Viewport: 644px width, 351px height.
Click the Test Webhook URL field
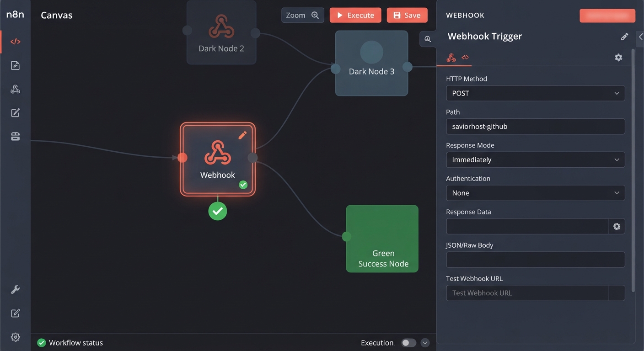tap(527, 293)
